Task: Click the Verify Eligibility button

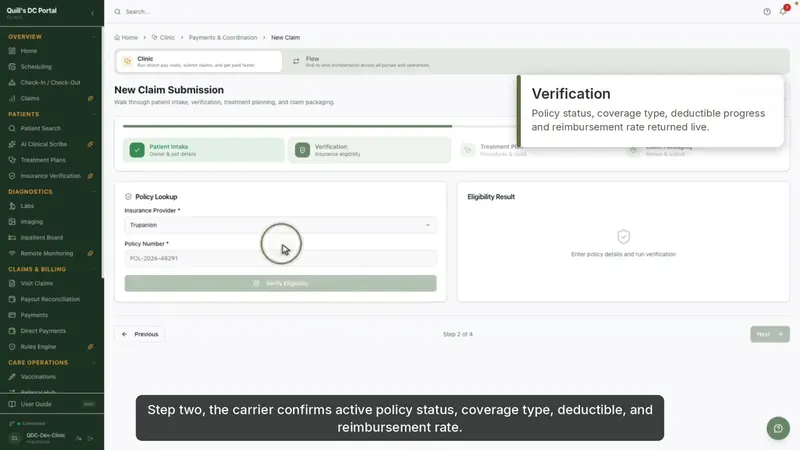Action: pos(280,283)
